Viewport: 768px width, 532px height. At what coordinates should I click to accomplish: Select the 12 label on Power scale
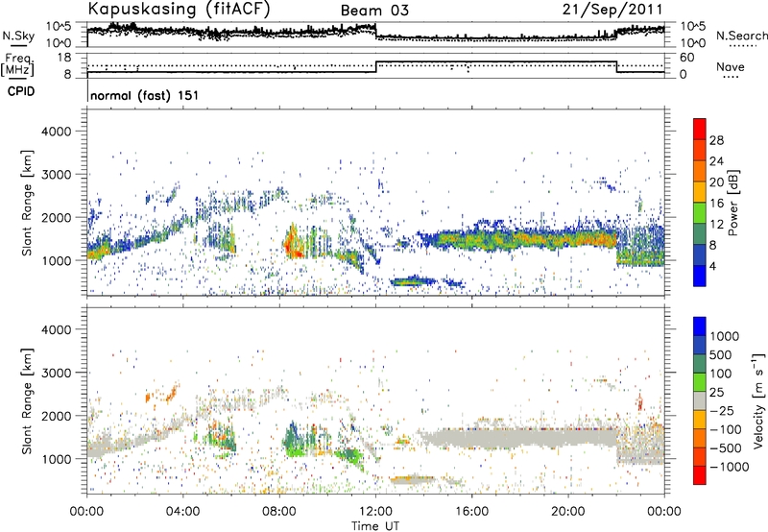[x=716, y=225]
